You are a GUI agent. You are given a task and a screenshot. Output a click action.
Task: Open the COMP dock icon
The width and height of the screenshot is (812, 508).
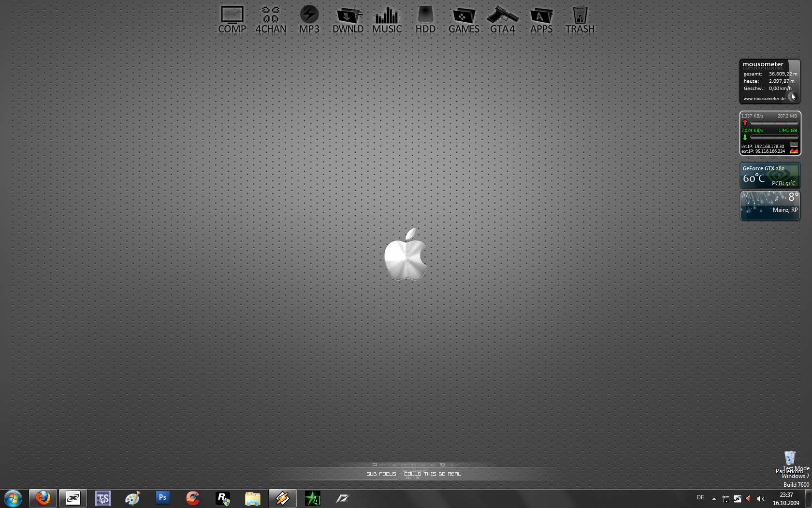[x=232, y=19]
